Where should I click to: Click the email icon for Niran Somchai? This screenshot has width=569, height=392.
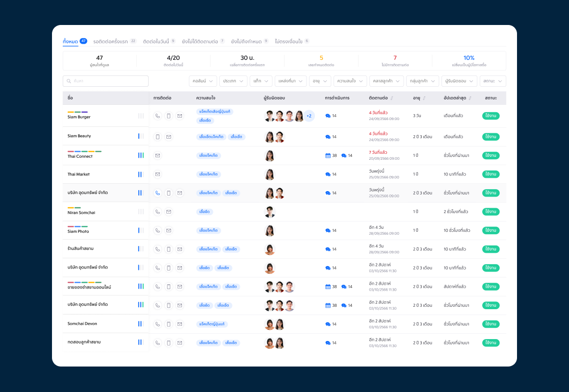click(x=169, y=212)
